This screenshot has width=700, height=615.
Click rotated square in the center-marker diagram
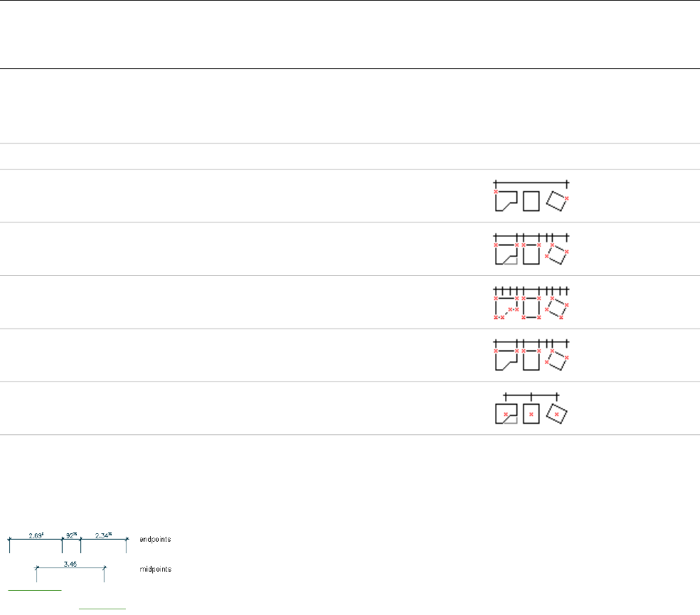[557, 413]
